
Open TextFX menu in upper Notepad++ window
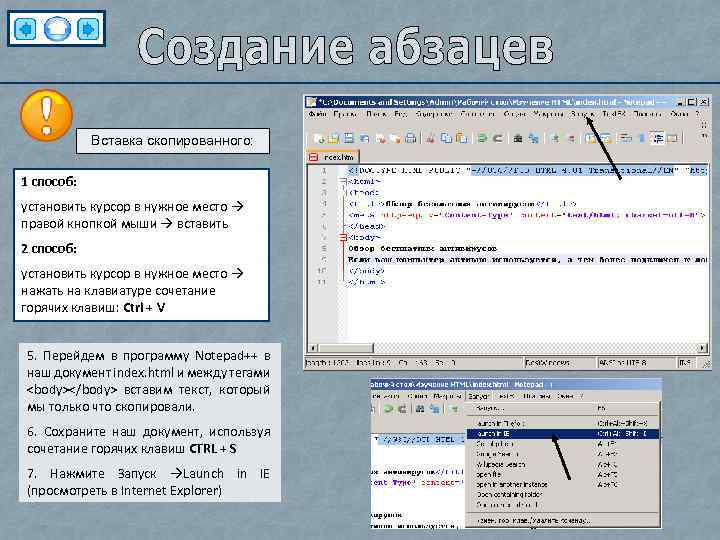pos(613,113)
